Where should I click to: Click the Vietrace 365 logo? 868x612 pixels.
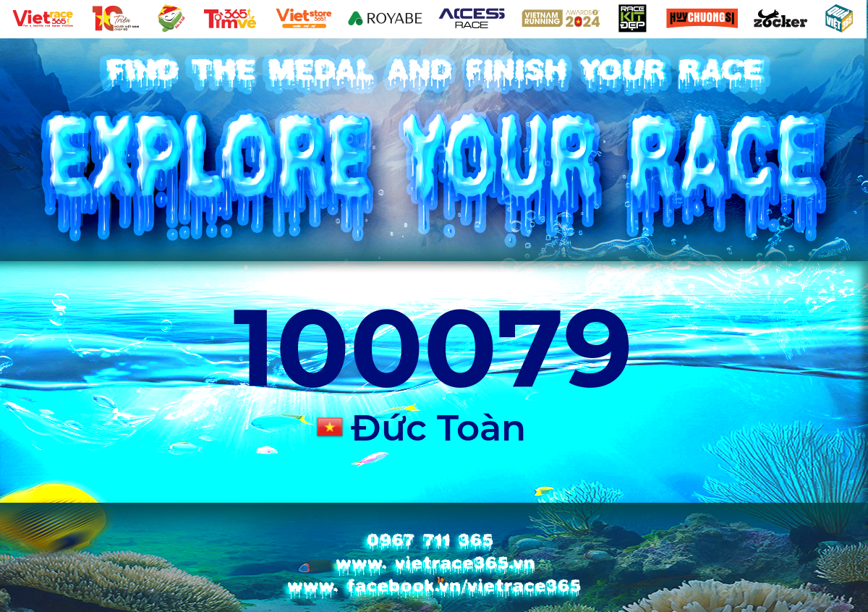click(x=43, y=18)
